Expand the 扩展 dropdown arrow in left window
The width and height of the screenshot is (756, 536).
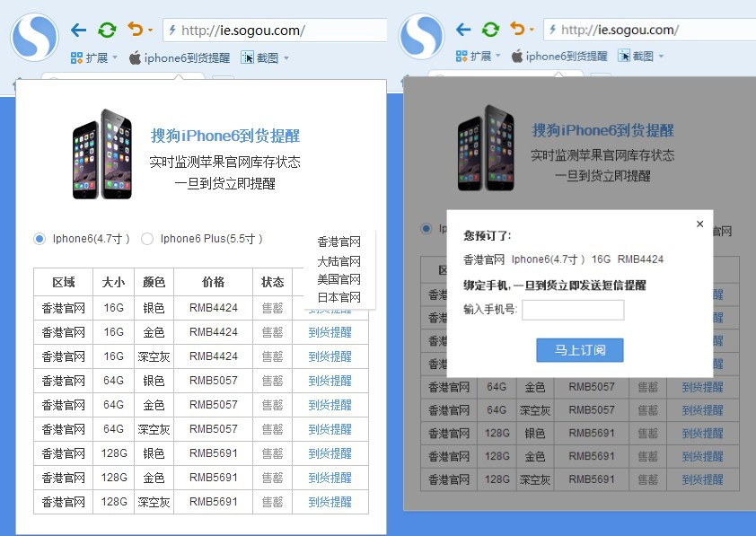(115, 57)
